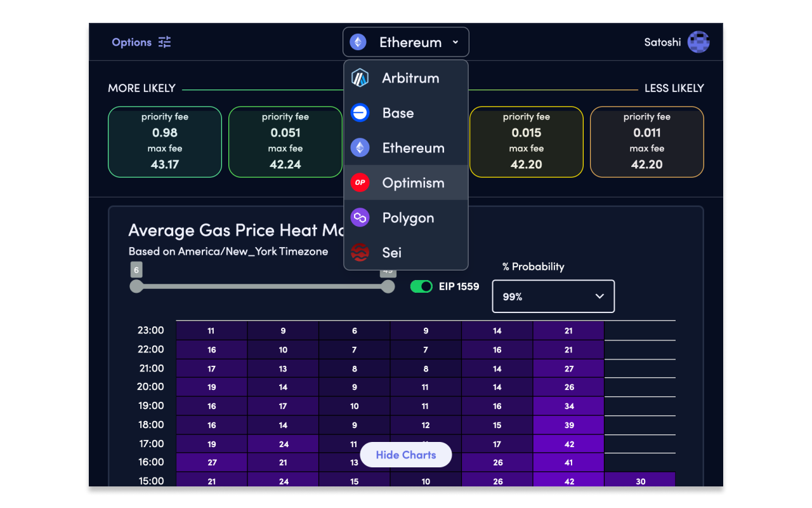
Task: Click cell 6 in the 23:00 row
Action: 355,330
